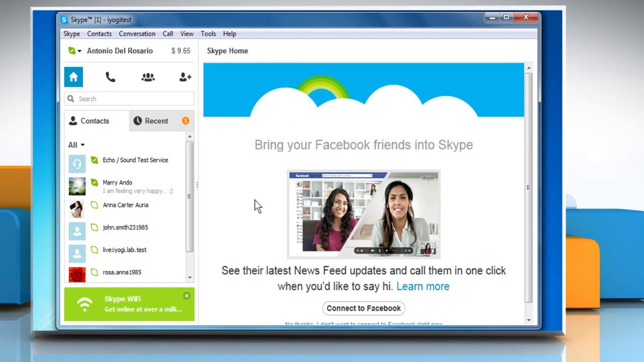
Task: Click the sidebar splitter handle
Action: pos(197,185)
